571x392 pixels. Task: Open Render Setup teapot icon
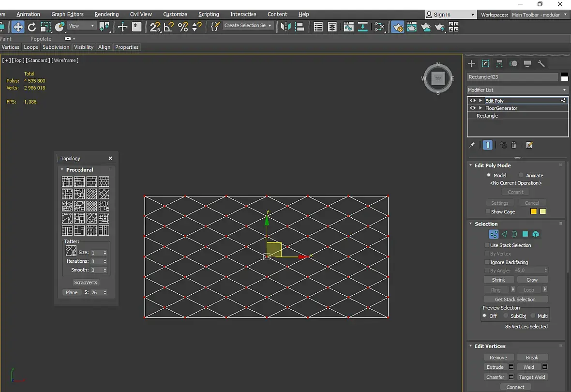(398, 27)
